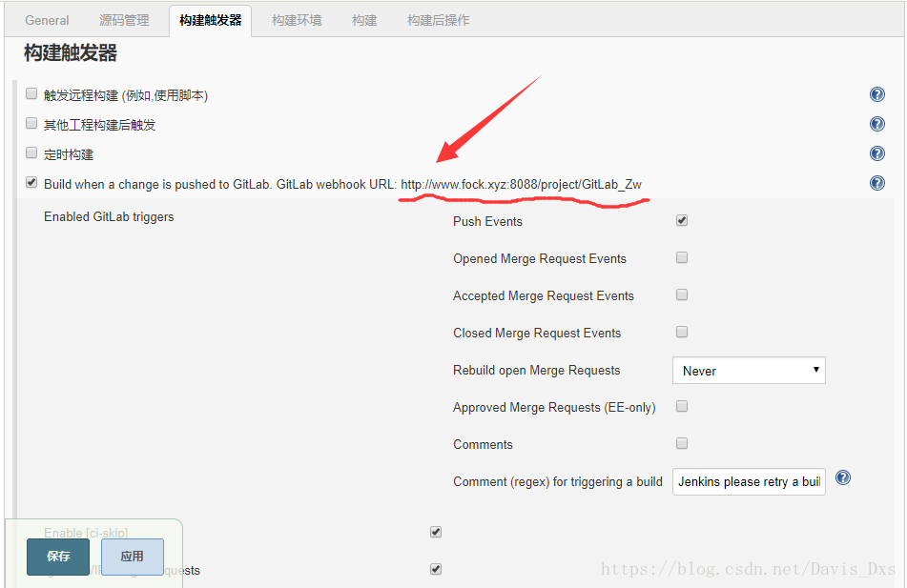Click 保存 save button
This screenshot has width=907, height=588.
[58, 557]
